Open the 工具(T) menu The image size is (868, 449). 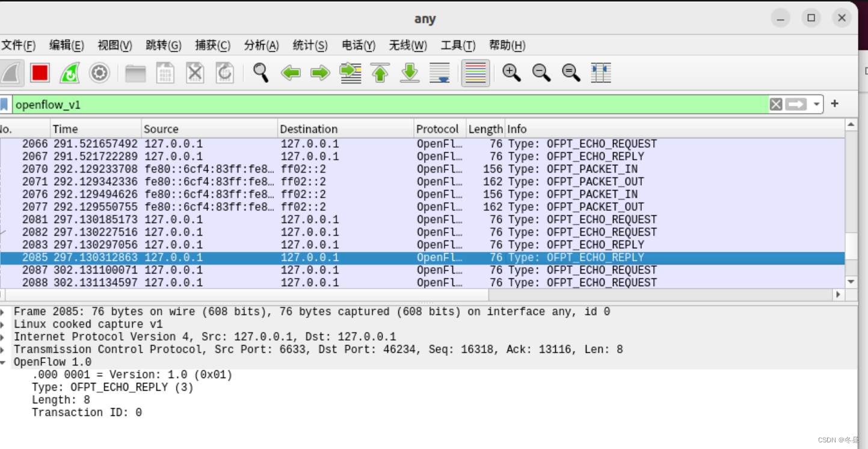458,46
